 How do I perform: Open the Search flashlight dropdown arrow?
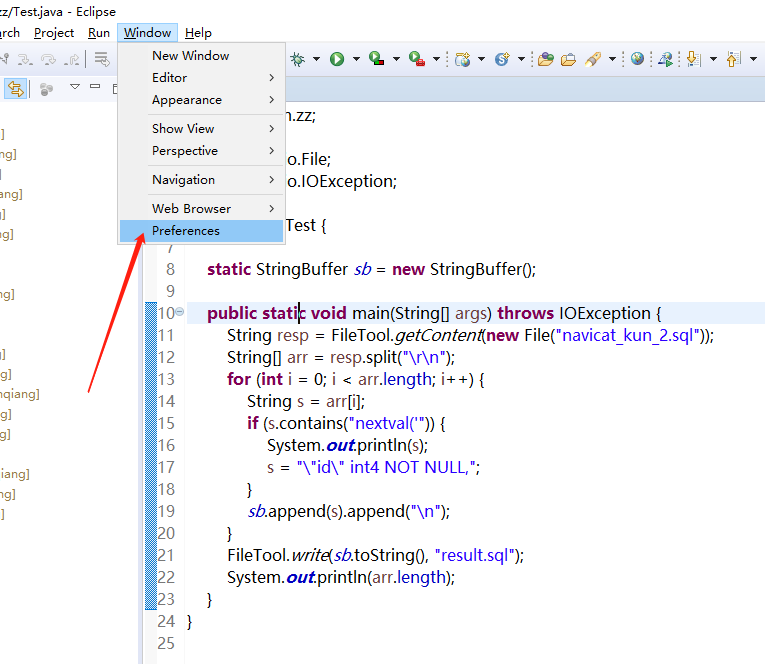(612, 60)
